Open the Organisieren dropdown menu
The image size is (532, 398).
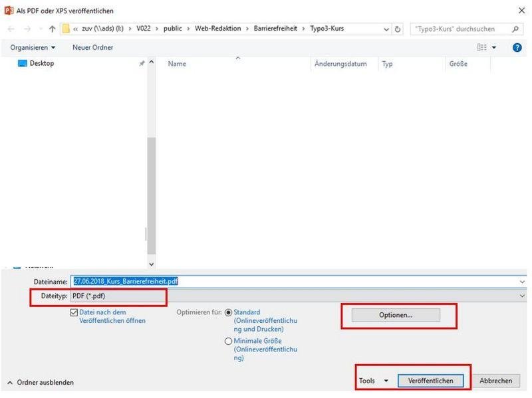(33, 47)
